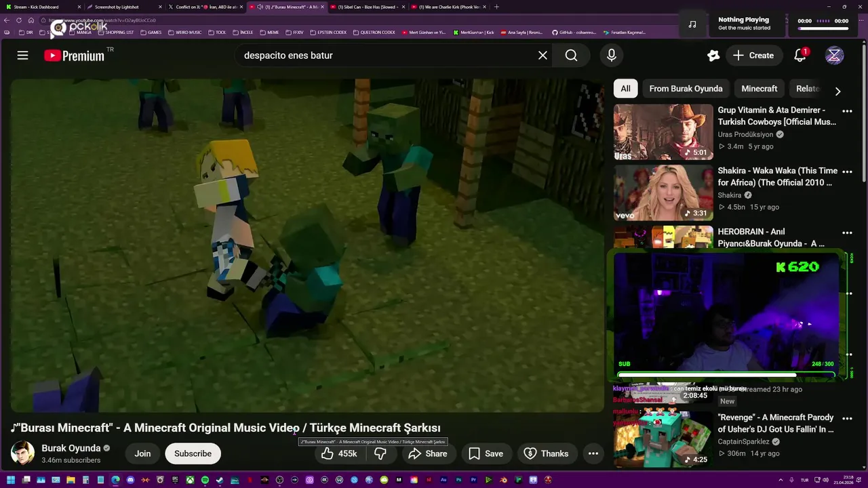The width and height of the screenshot is (868, 488).
Task: Open the options menu for Turkish Cowboys video
Action: [x=847, y=111]
